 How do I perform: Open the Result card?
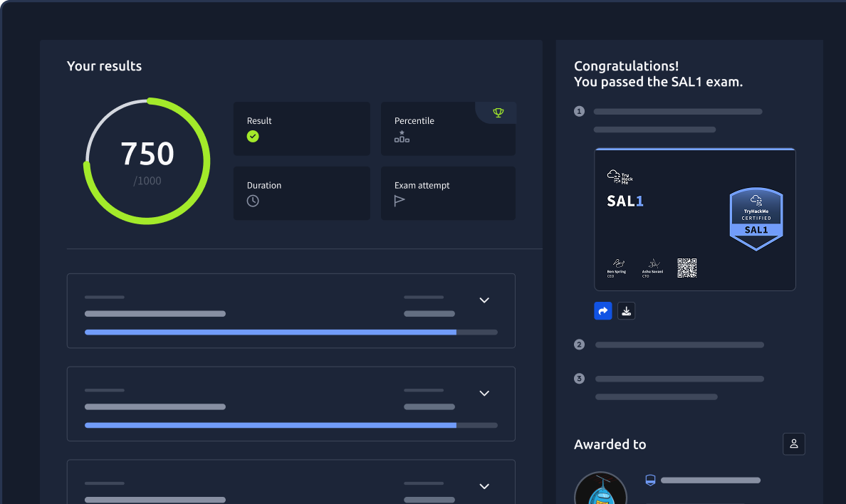302,128
